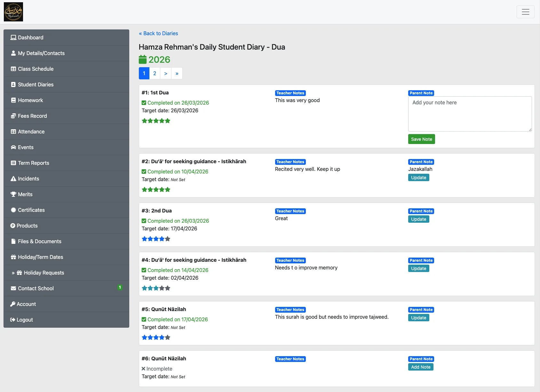Click the three-star rating on #4 Istikhārah
Viewport: 540px width, 392px height.
[156, 288]
